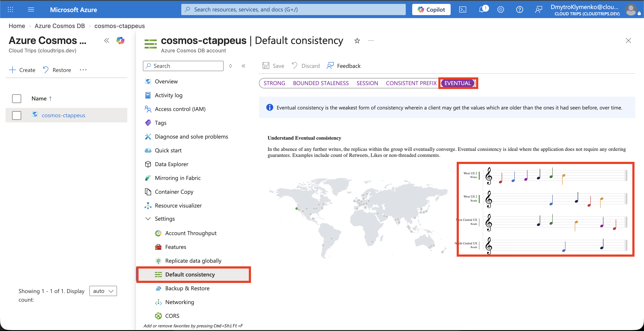Collapse the Azure Cosmos DB list pane
The height and width of the screenshot is (331, 644).
click(106, 41)
